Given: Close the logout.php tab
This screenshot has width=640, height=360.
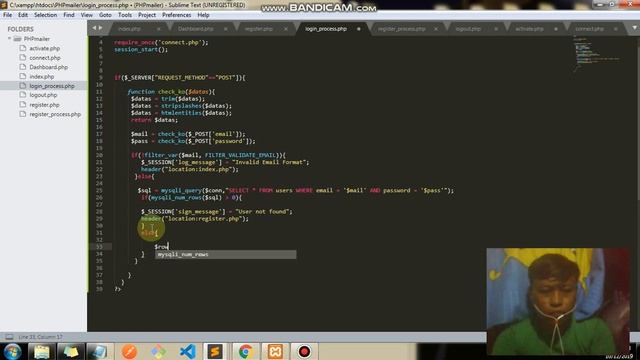Looking at the screenshot, I should pyautogui.click(x=496, y=29).
